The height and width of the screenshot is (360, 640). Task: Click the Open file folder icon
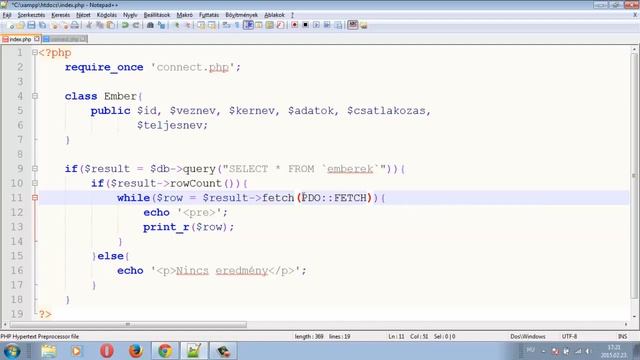[20, 25]
